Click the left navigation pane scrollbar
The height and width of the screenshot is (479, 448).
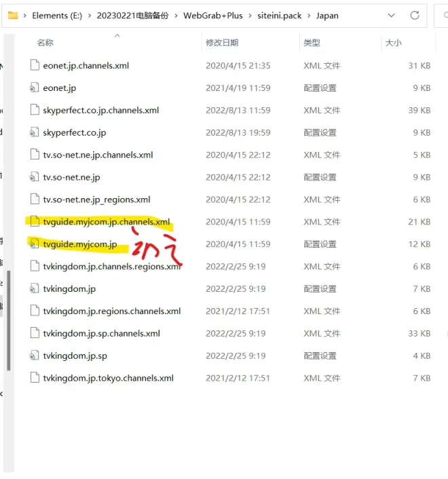point(8,319)
